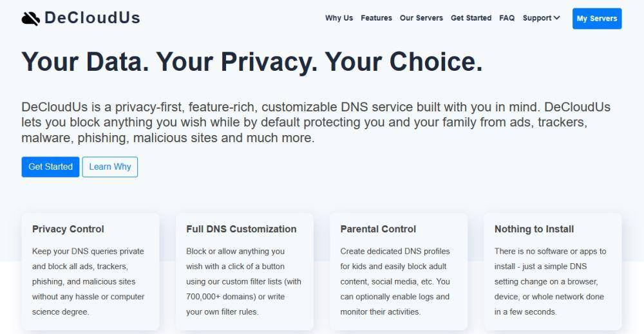Click the DeCloudUs brand name text
Image resolution: width=644 pixels, height=334 pixels.
(92, 18)
